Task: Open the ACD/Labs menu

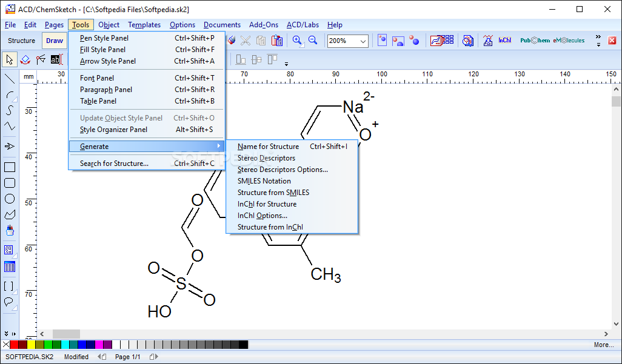Action: (303, 25)
